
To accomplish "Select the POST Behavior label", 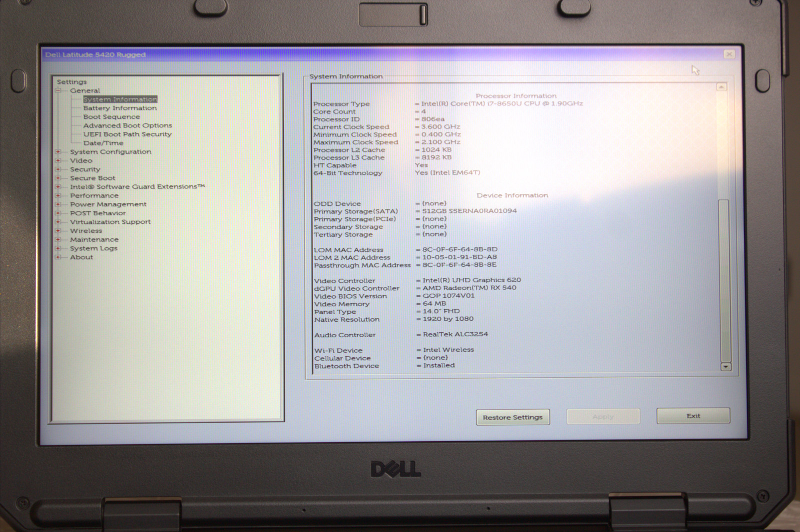I will tap(98, 213).
